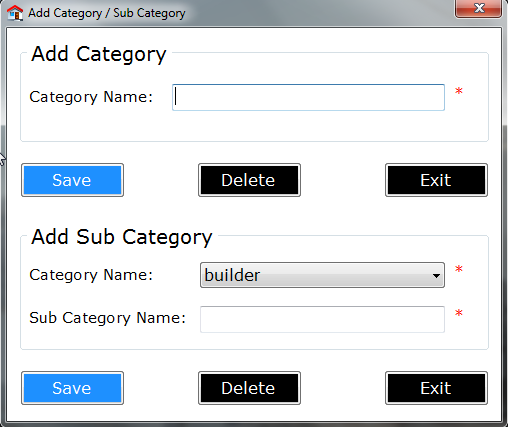
Task: Click the house icon in the title bar
Action: coord(15,13)
